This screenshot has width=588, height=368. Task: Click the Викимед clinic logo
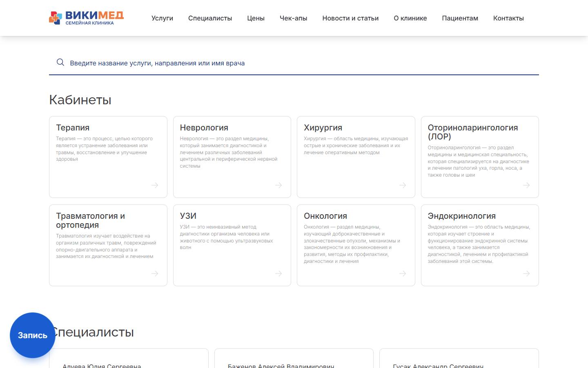click(x=86, y=18)
